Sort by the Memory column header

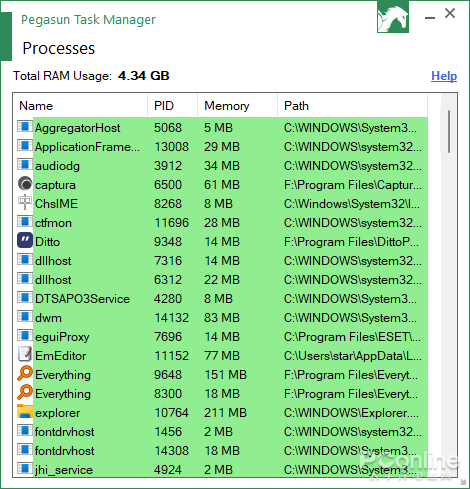click(237, 106)
